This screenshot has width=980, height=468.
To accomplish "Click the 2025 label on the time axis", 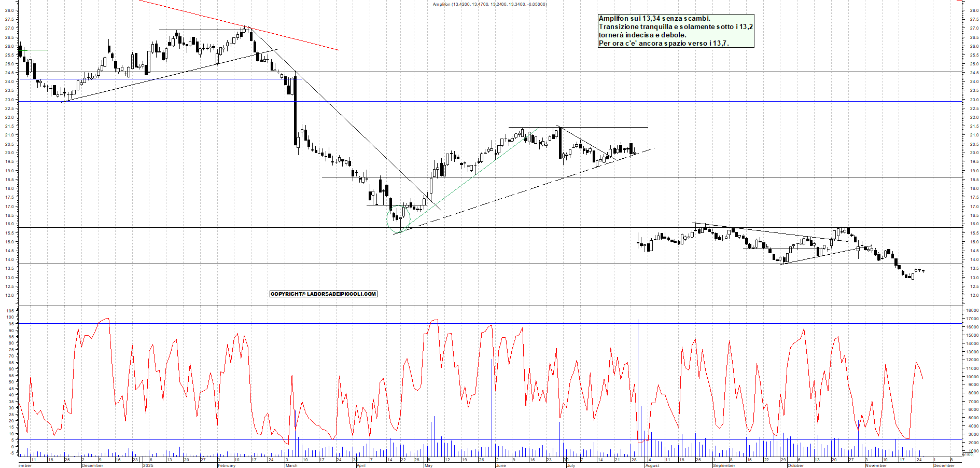I will 148,465.
